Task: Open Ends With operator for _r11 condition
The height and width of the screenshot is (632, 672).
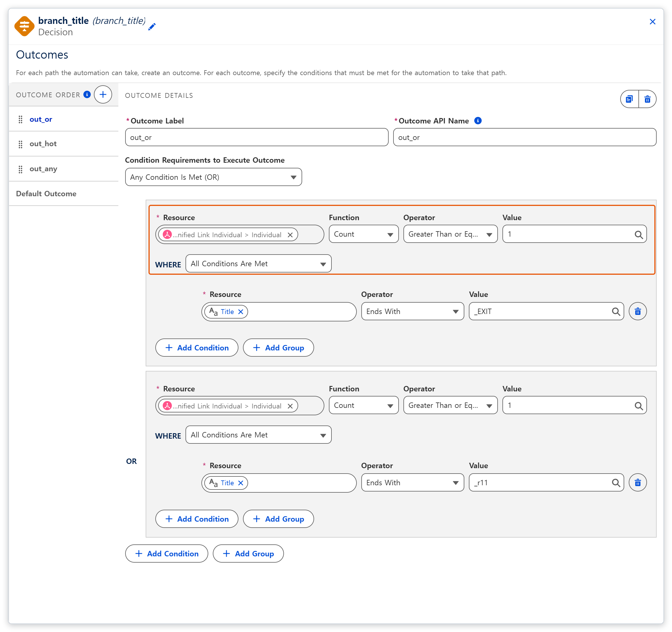Action: pos(413,482)
